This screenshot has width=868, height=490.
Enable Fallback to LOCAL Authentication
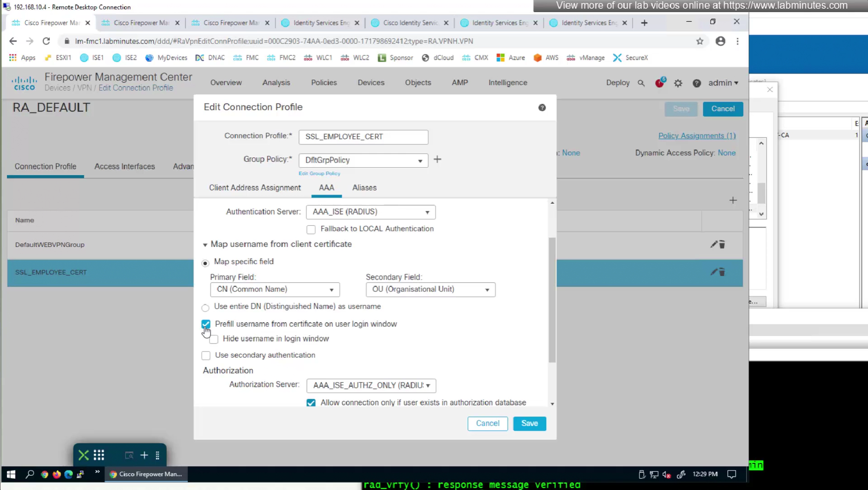click(311, 229)
